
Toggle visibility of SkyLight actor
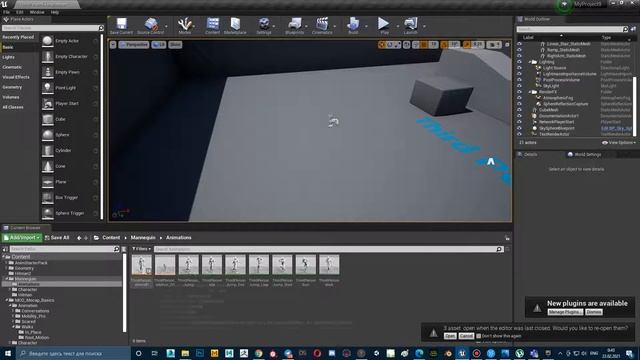519,86
